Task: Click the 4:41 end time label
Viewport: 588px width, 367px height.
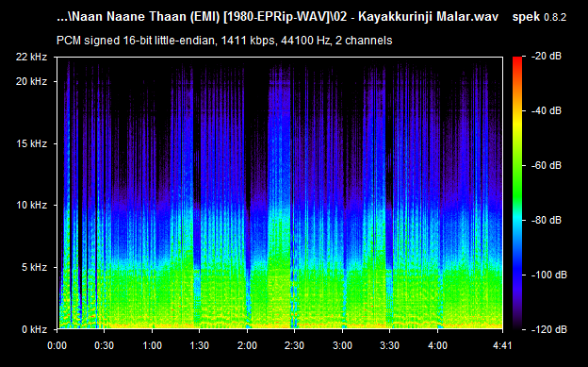Action: point(502,345)
